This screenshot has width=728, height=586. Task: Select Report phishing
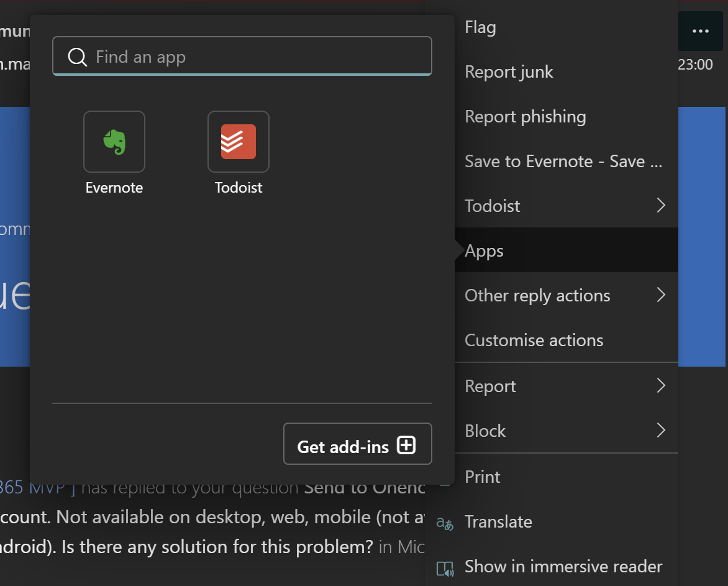[x=525, y=116]
